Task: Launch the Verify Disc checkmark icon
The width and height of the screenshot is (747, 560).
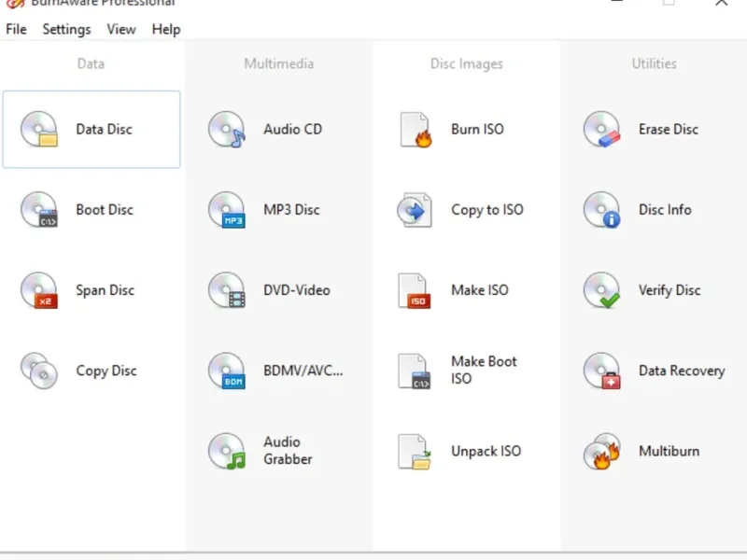Action: tap(602, 290)
